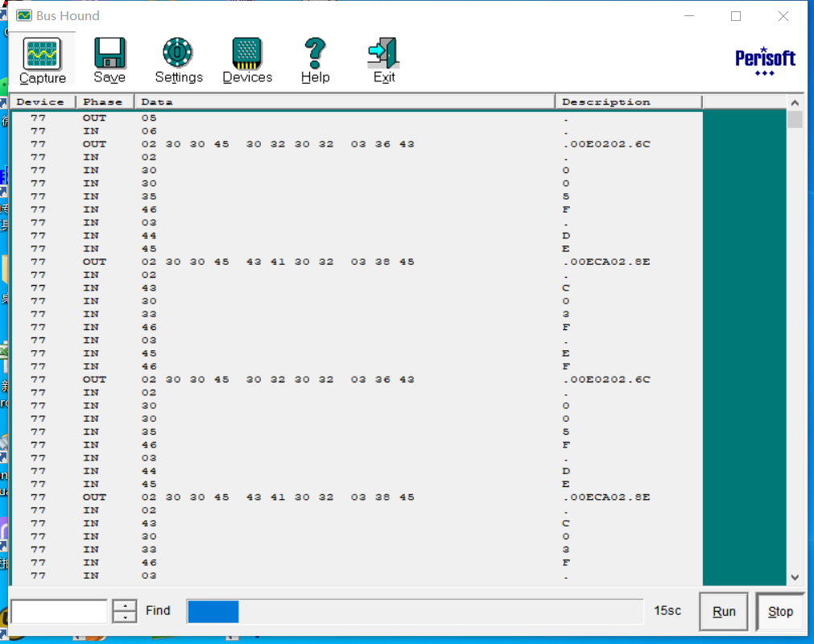814x644 pixels.
Task: Open the Settings dial icon
Action: 178,53
